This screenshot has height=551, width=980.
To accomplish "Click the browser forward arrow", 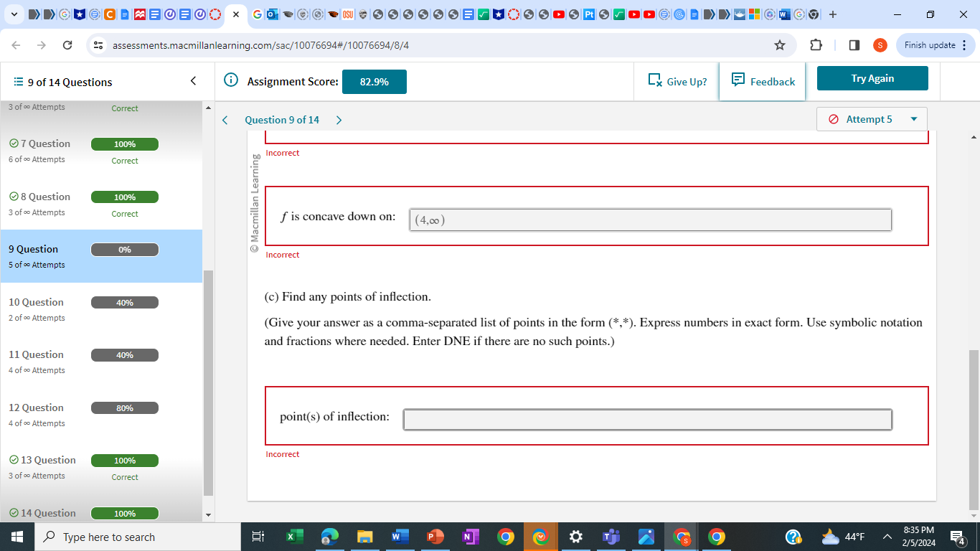I will pyautogui.click(x=42, y=45).
